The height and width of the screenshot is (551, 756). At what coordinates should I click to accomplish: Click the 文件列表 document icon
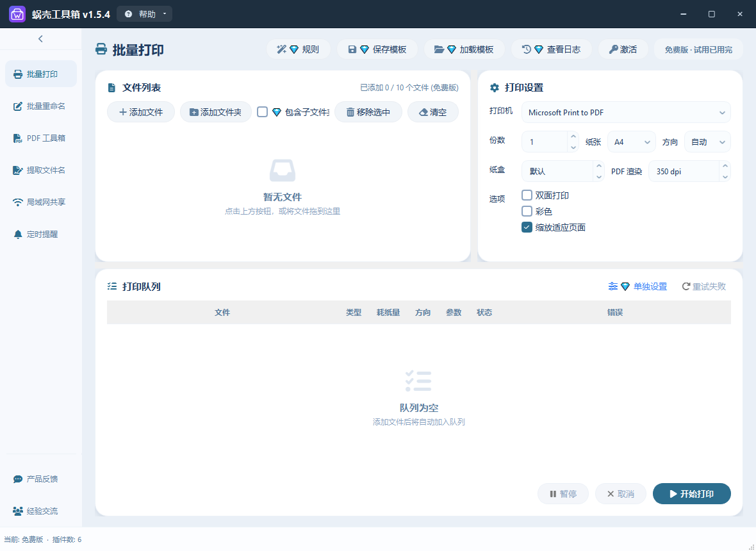112,88
